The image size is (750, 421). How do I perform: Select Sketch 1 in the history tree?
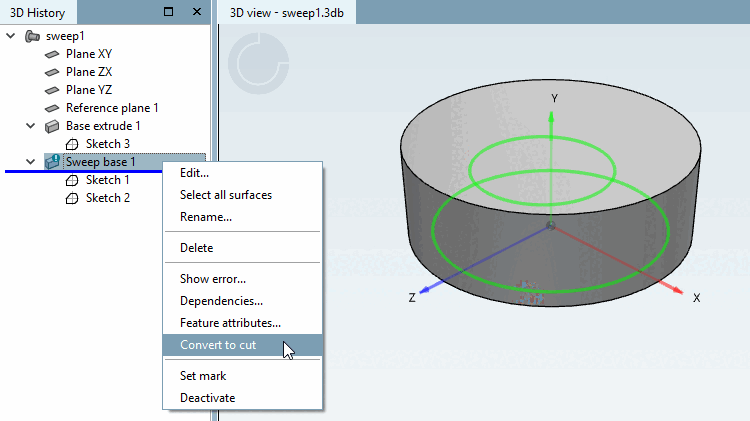pyautogui.click(x=108, y=180)
